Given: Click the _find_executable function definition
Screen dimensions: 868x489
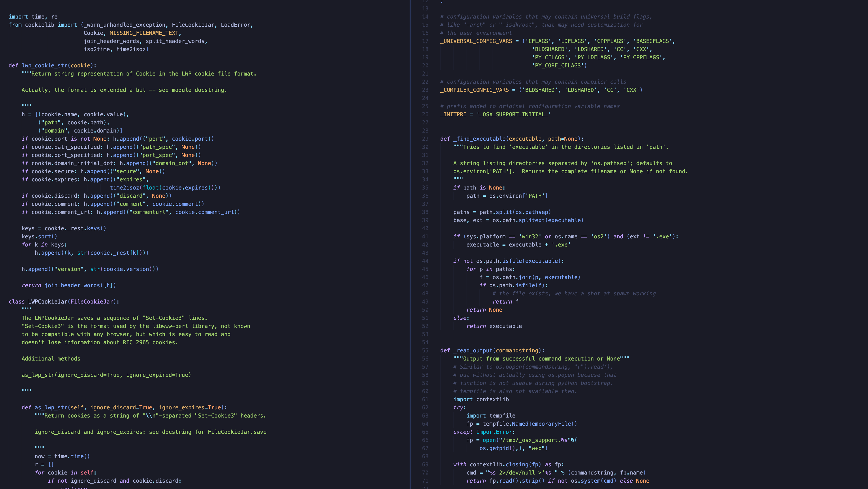Looking at the screenshot, I should pos(479,139).
